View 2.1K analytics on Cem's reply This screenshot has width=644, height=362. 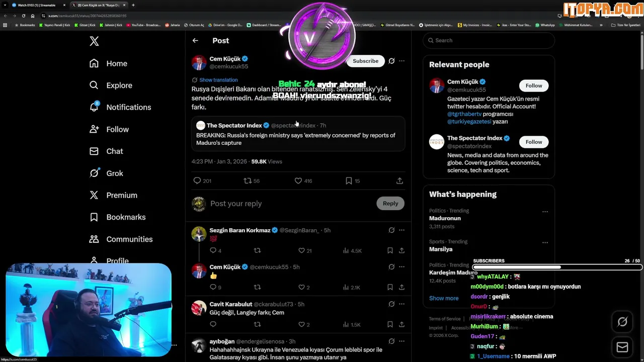[x=352, y=287]
